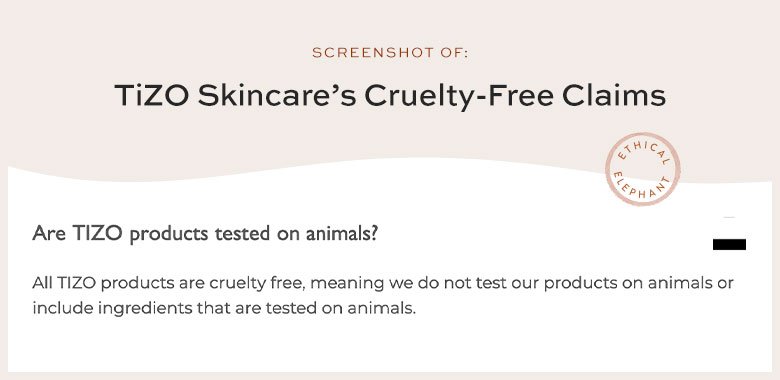Toggle the 'Are TIZO products tested on animals?' question
Viewport: 780px width, 380px height.
point(205,234)
